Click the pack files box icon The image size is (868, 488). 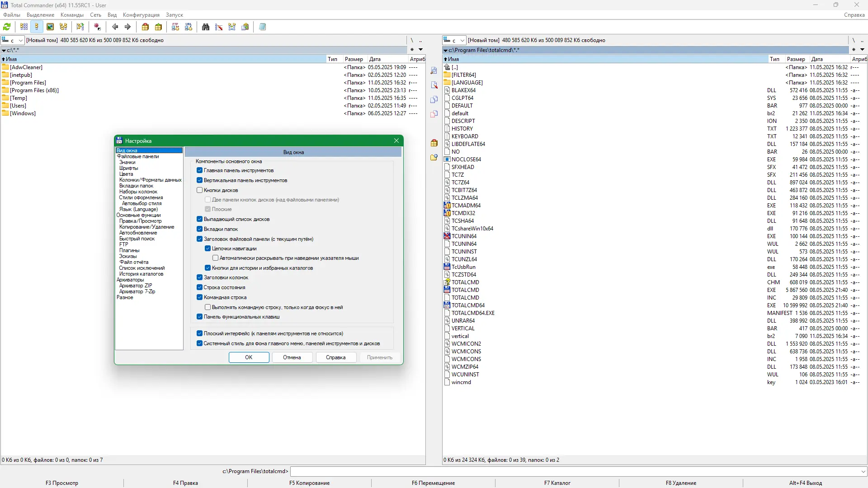click(x=145, y=27)
